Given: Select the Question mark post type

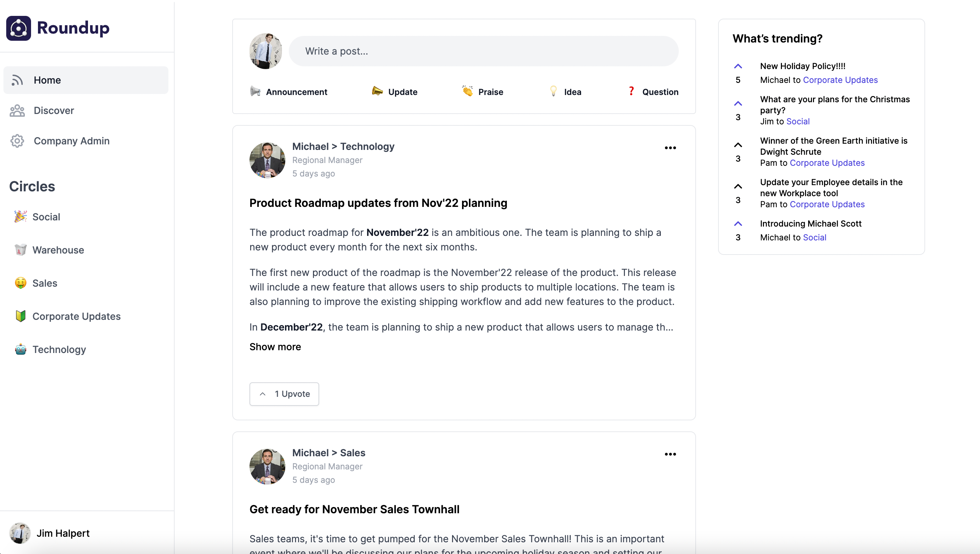Looking at the screenshot, I should click(631, 92).
